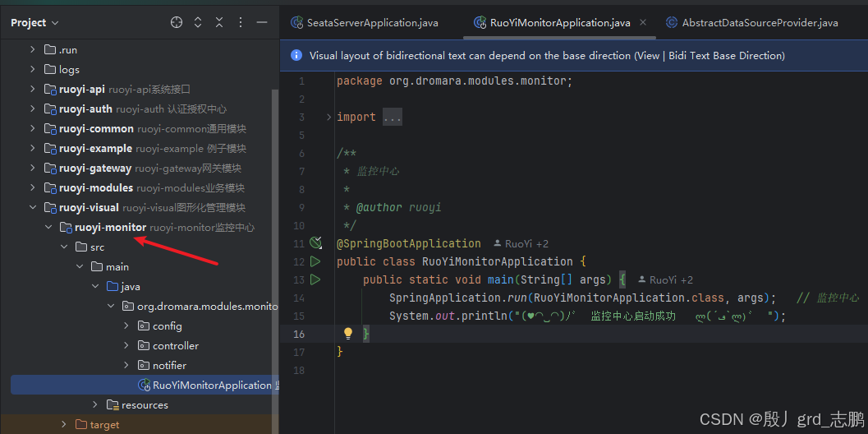
Task: Expand the notifier package
Action: 126,365
